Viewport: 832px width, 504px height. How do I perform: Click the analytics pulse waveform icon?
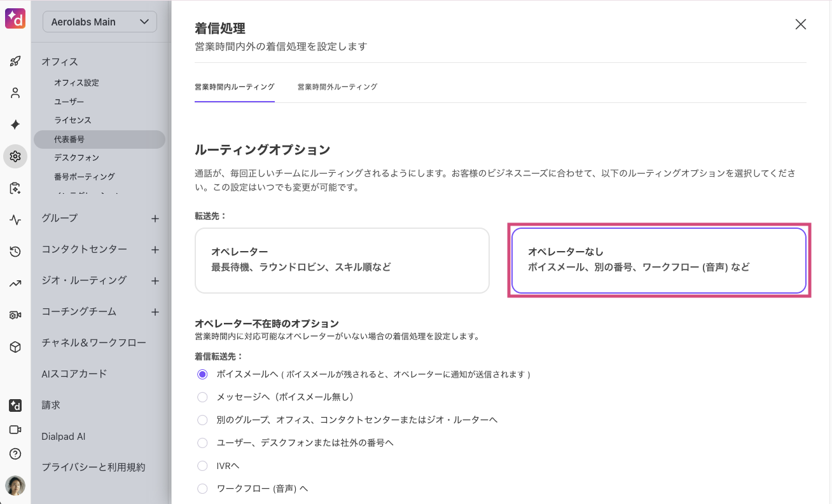click(x=15, y=220)
